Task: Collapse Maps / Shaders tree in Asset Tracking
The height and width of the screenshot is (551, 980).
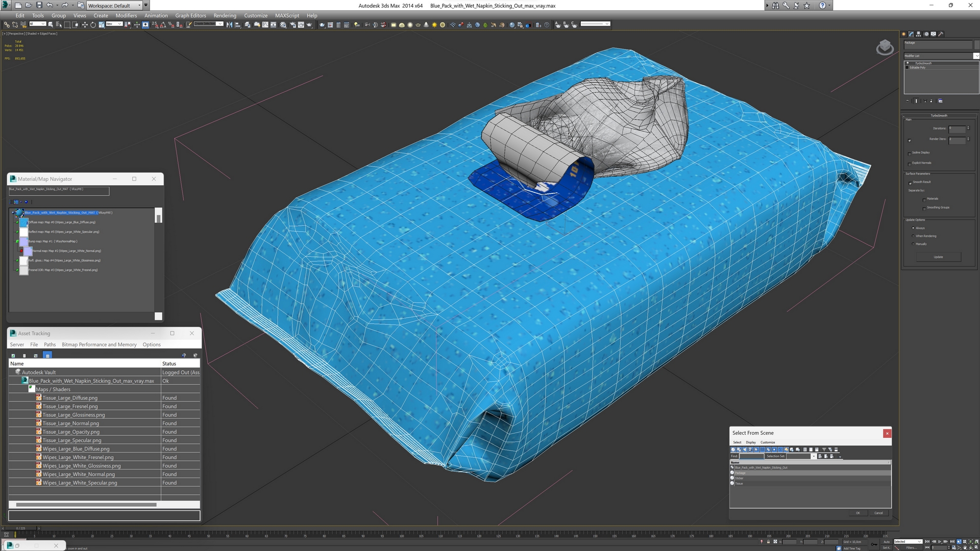Action: pos(31,389)
